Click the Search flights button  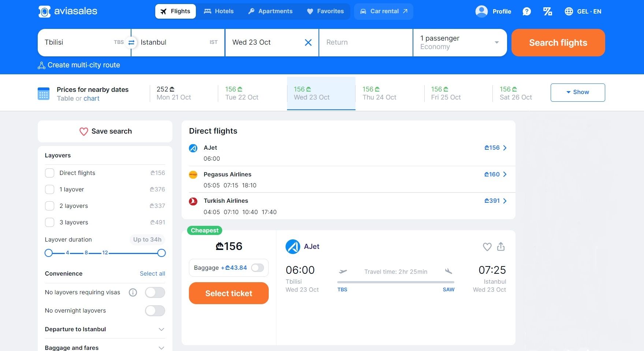[558, 42]
